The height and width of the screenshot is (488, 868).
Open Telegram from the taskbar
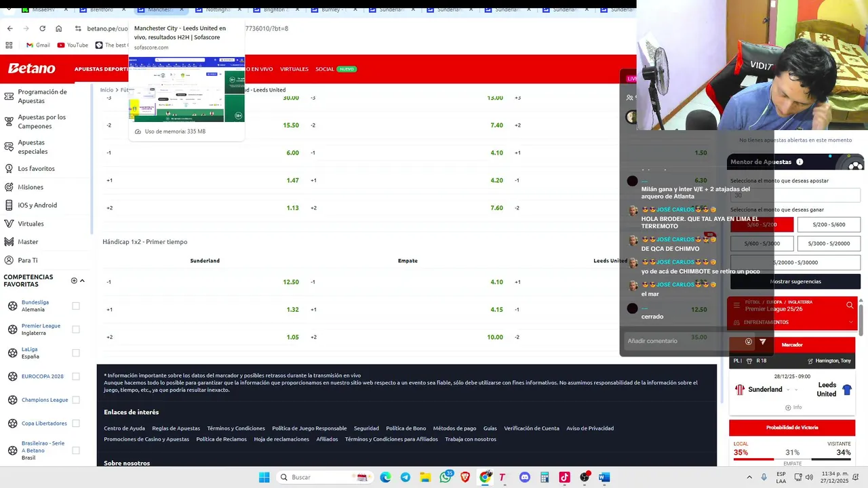pyautogui.click(x=406, y=477)
